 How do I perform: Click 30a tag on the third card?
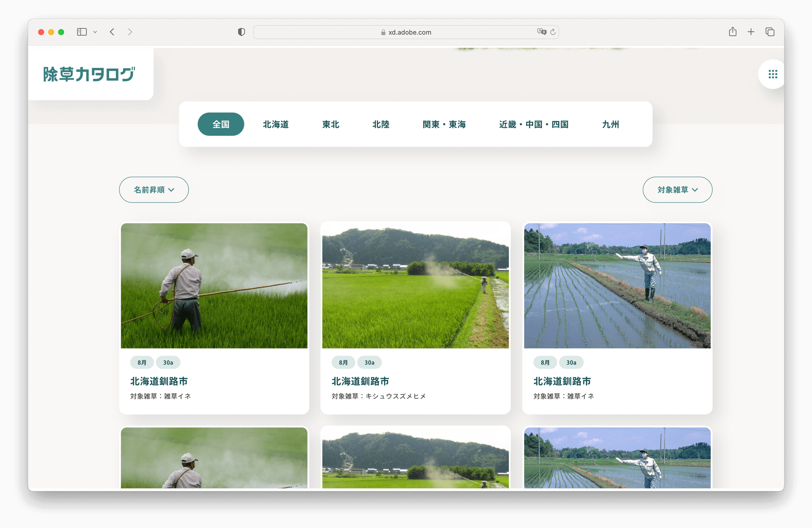pos(572,362)
